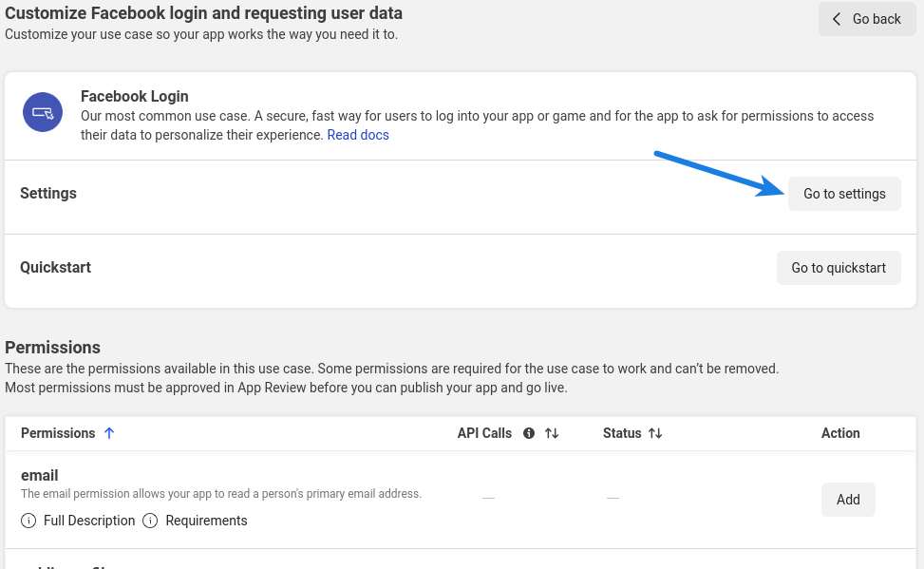Click the email permission name
The image size is (924, 569).
pyautogui.click(x=40, y=475)
